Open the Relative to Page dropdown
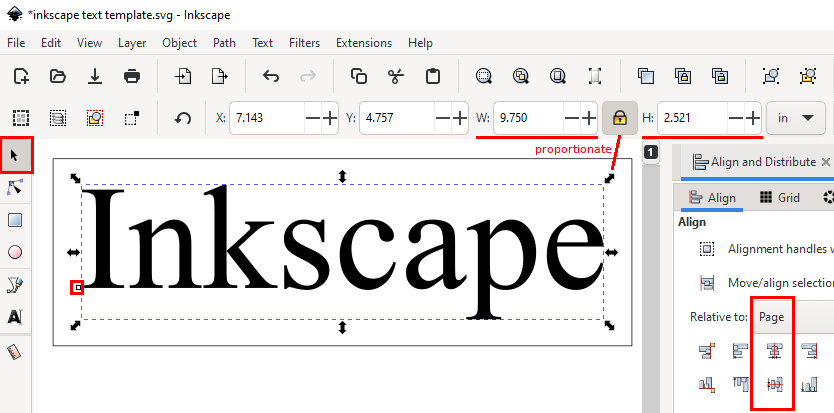Viewport: 834px width, 413px height. 794,317
